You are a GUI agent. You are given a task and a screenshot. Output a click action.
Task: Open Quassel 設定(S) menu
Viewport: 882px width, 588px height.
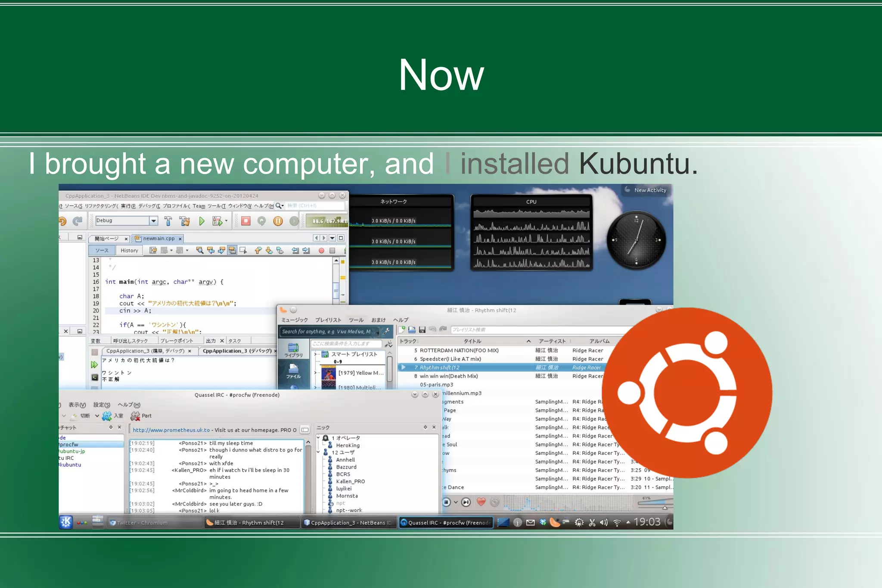pos(102,405)
